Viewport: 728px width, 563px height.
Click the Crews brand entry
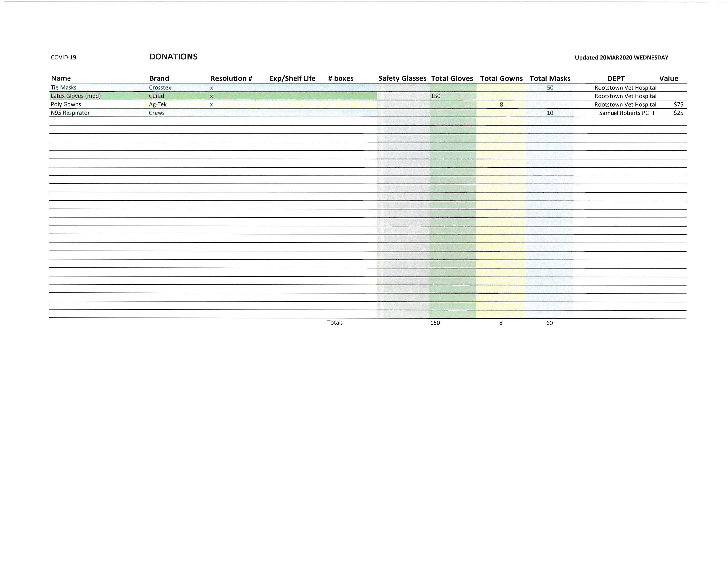pyautogui.click(x=157, y=113)
